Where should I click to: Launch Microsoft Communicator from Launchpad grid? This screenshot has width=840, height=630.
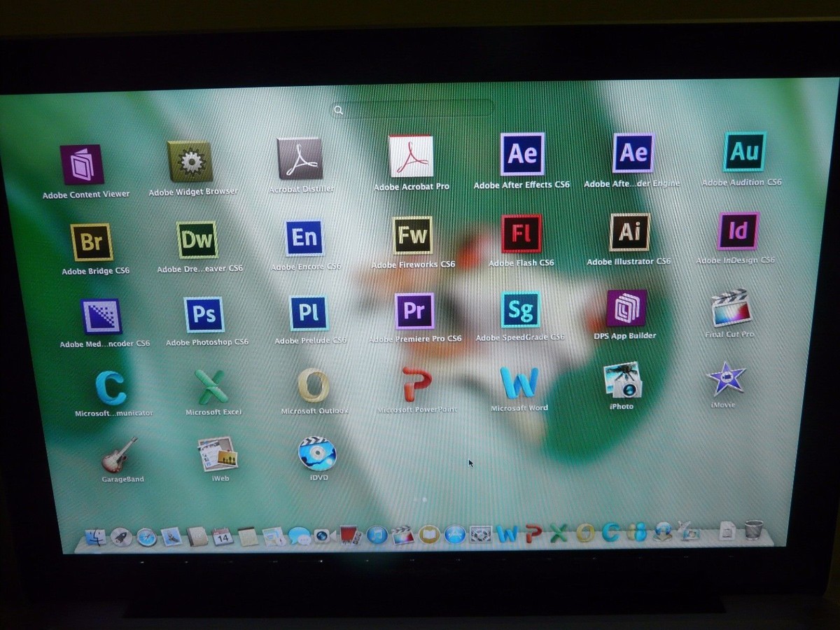click(x=111, y=387)
